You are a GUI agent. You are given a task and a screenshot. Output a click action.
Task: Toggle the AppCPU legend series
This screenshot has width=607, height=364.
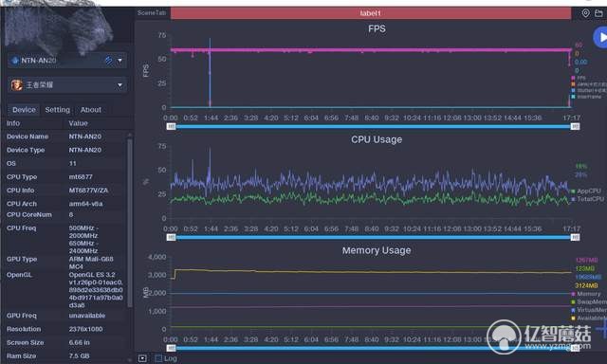tap(586, 191)
